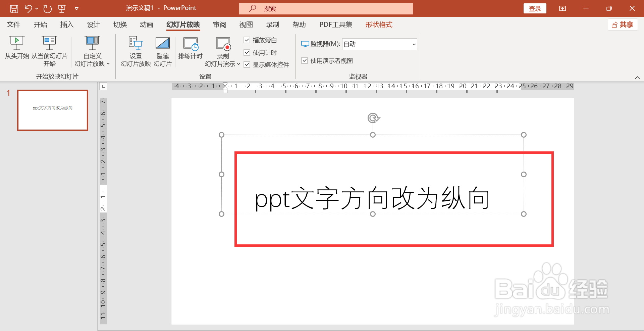Viewport: 644px width, 331px height.
Task: Toggle the 使用计时 checkbox
Action: pos(247,52)
